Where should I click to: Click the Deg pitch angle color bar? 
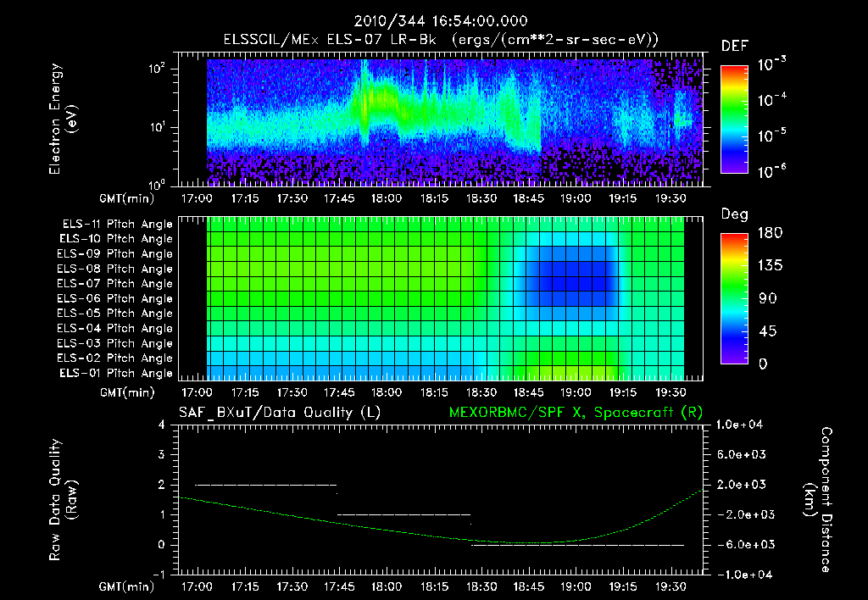click(735, 299)
